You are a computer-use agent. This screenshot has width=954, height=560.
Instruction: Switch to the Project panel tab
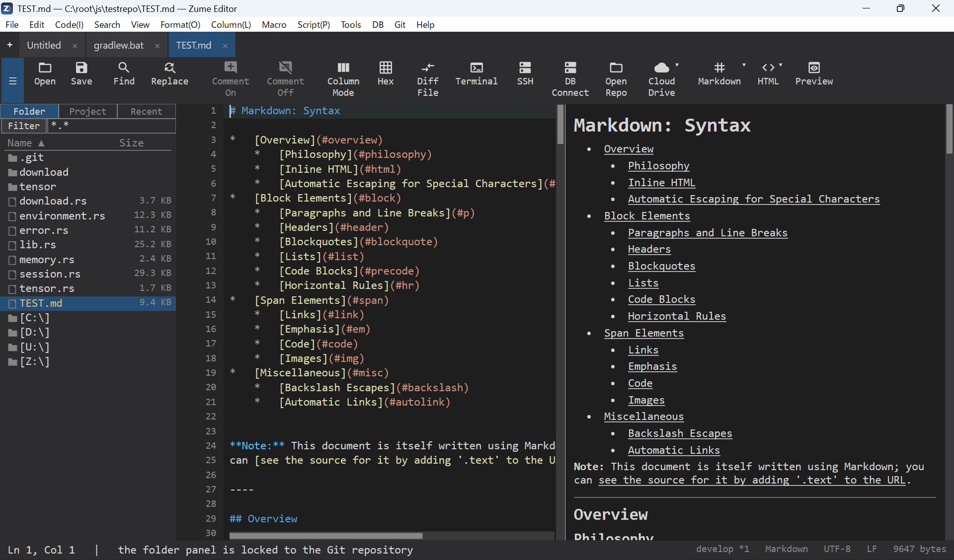[88, 111]
